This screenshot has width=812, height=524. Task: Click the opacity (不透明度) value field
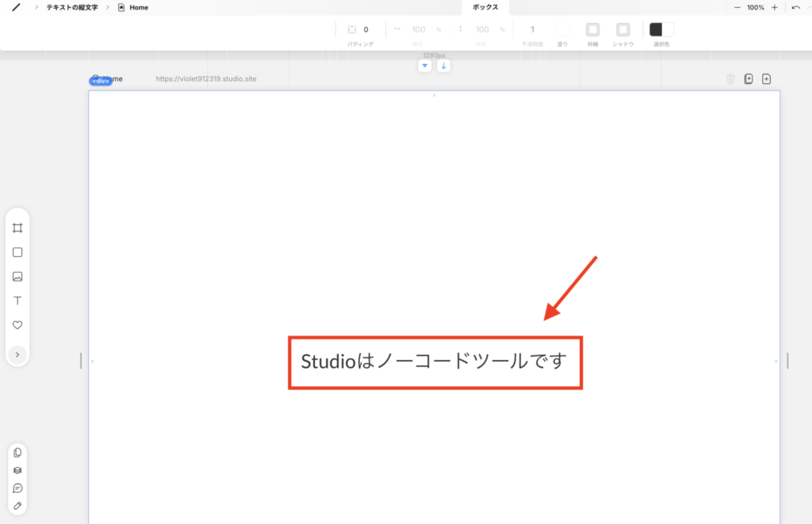tap(532, 29)
